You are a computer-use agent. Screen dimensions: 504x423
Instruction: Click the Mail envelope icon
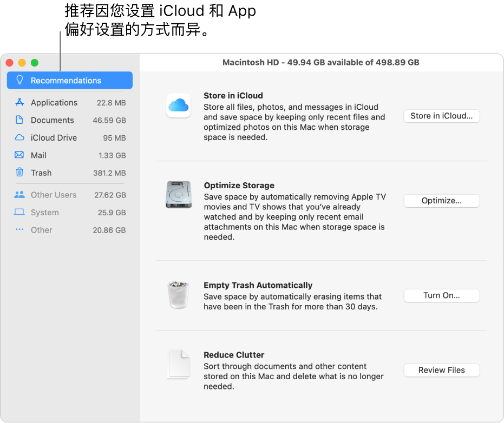pos(19,155)
